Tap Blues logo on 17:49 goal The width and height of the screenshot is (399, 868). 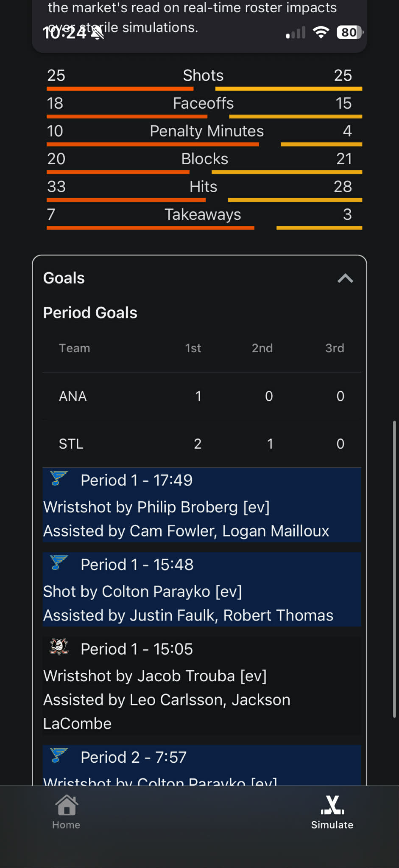pos(59,478)
